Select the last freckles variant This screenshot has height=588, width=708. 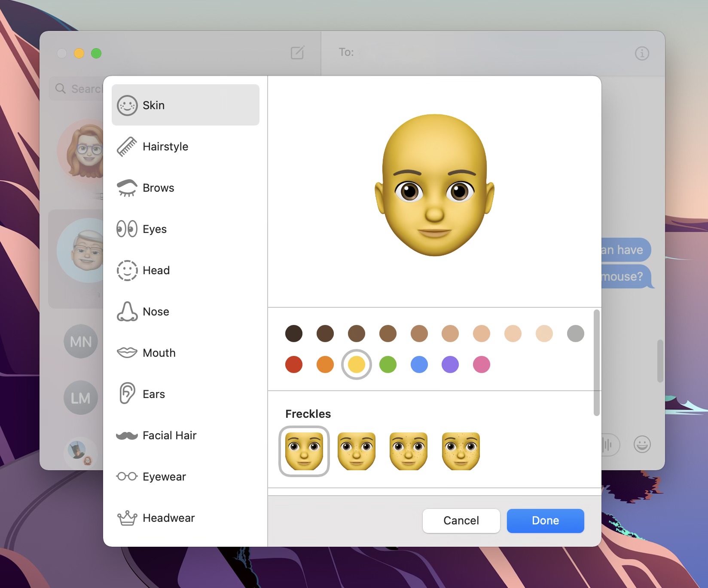tap(461, 451)
